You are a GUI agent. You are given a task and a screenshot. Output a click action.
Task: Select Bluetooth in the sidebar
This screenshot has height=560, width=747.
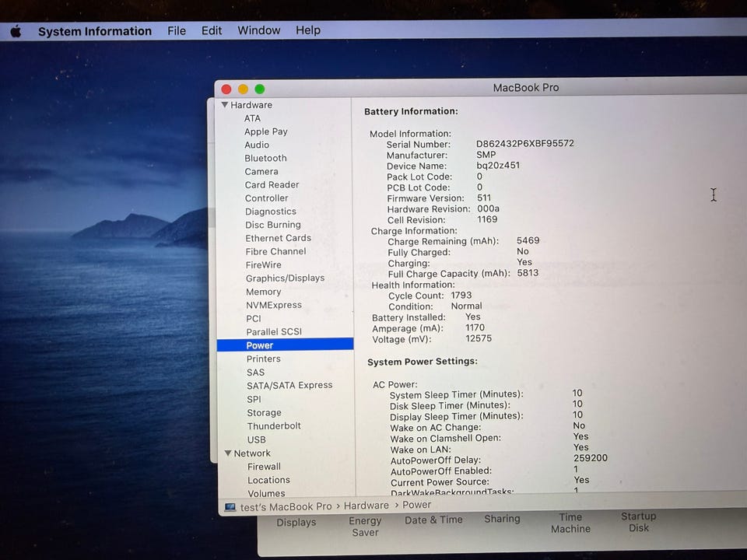pos(266,158)
